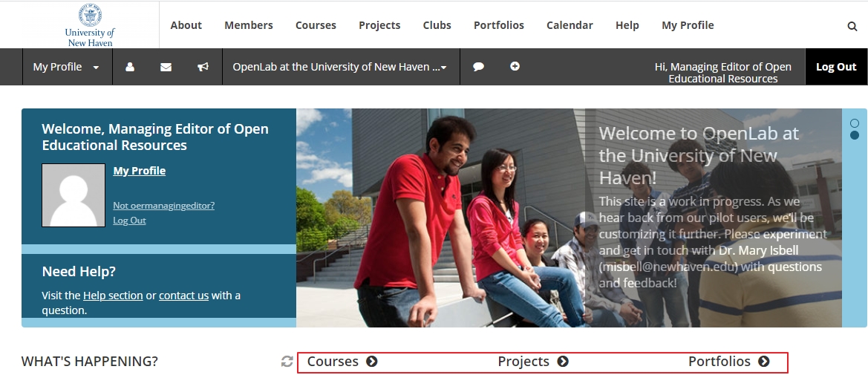Click the Welcome, Managing Editor heading
Screen dimensions: 868x375
155,137
